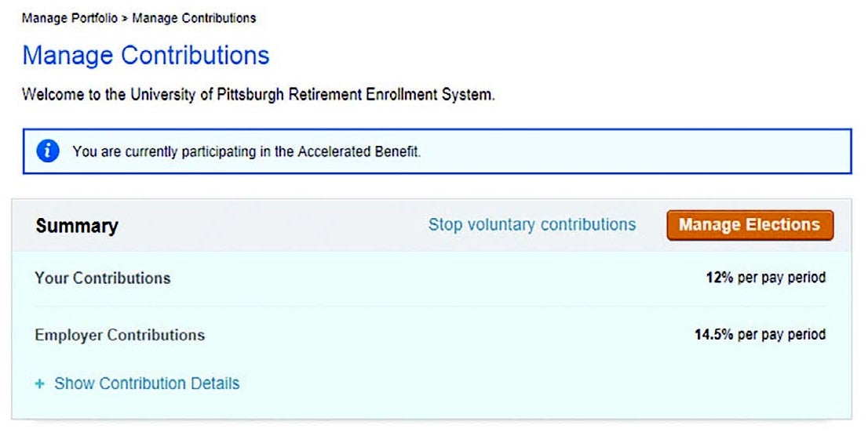This screenshot has height=436, width=868.
Task: Click 'You are currently participating' banner message
Action: (x=165, y=151)
